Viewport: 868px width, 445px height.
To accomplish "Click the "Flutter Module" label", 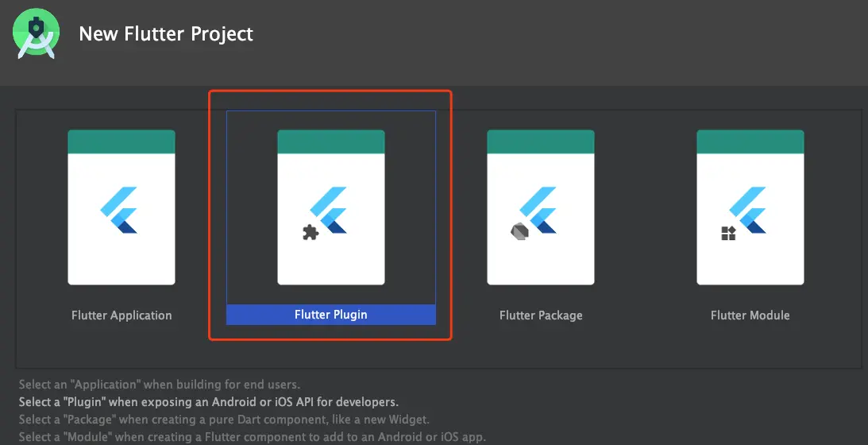I will click(750, 315).
